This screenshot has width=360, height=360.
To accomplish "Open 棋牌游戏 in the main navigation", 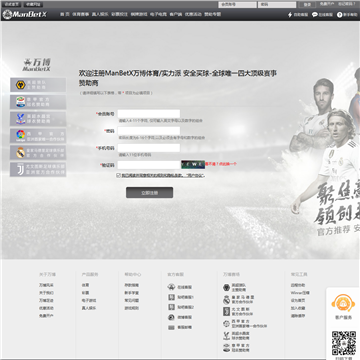I will click(x=139, y=14).
